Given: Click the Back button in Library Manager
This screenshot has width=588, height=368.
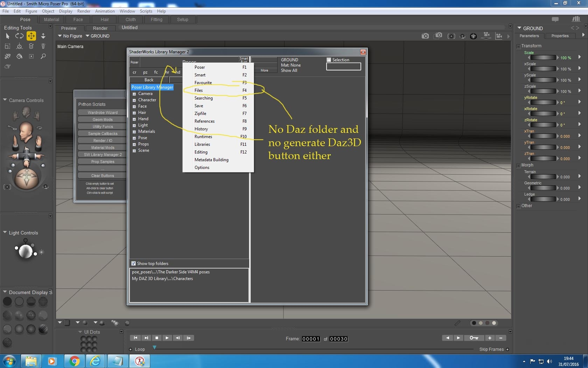Looking at the screenshot, I should coord(149,80).
